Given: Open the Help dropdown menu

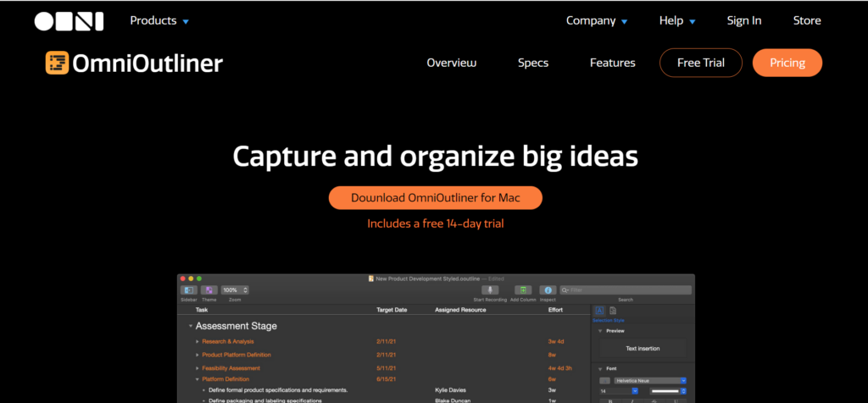Looking at the screenshot, I should pos(677,21).
